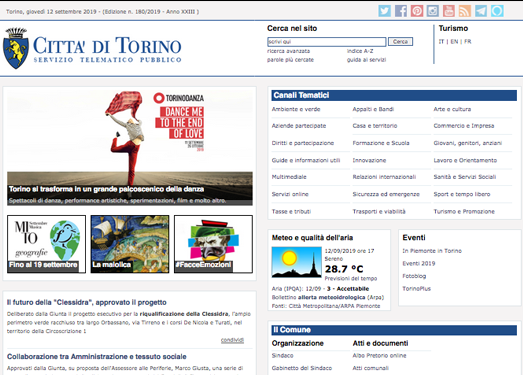Open the Pinterest social icon
The width and height of the screenshot is (523, 375).
[417, 11]
